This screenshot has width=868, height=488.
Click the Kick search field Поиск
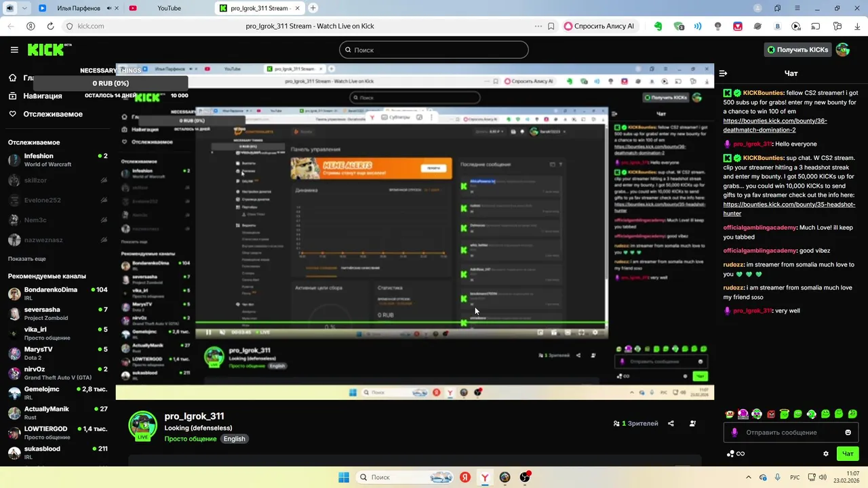point(434,49)
